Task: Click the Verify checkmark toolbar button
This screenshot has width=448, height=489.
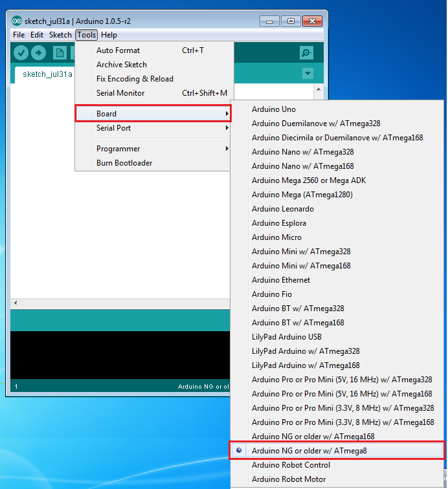Action: [21, 52]
